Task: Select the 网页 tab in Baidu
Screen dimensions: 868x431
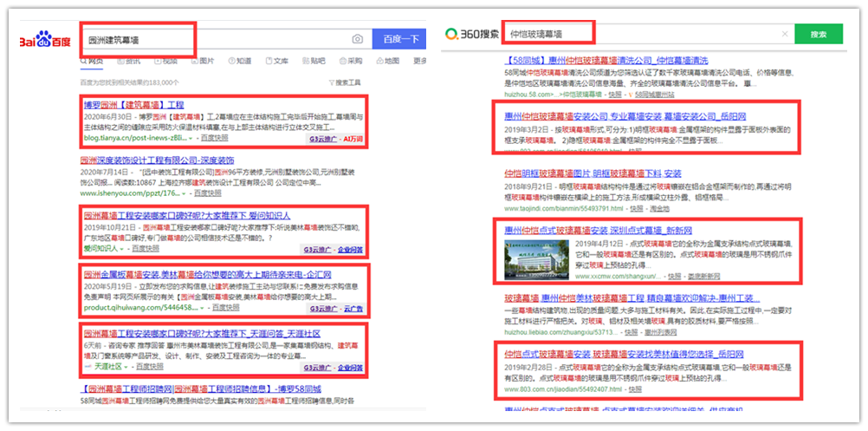Action: (x=92, y=61)
